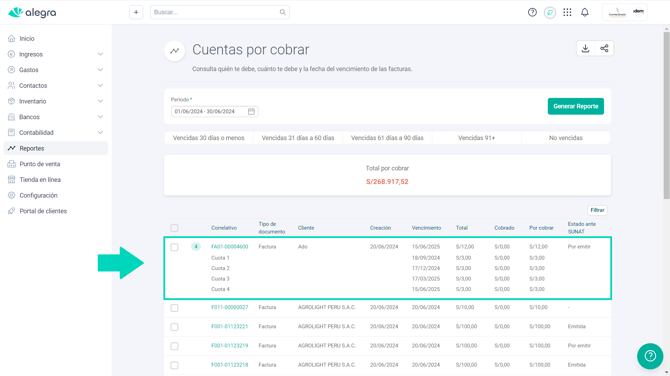Click the Contactos sidebar icon
The height and width of the screenshot is (376, 670).
coord(12,85)
